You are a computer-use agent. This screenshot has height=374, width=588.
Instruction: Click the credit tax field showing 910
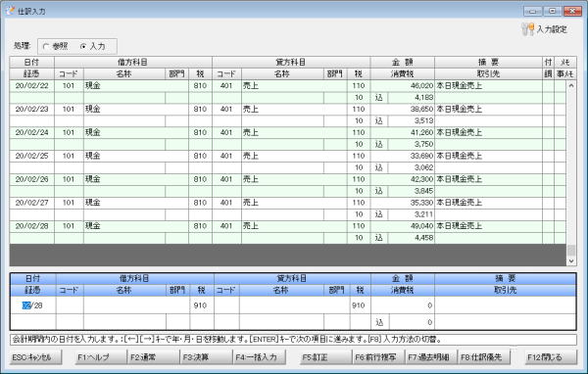(x=361, y=305)
